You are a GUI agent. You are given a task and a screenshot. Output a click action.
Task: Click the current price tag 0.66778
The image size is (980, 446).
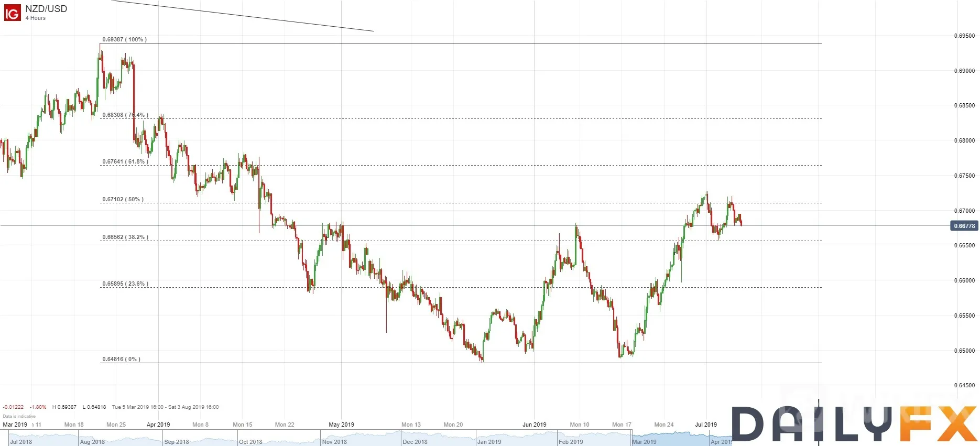click(x=964, y=226)
